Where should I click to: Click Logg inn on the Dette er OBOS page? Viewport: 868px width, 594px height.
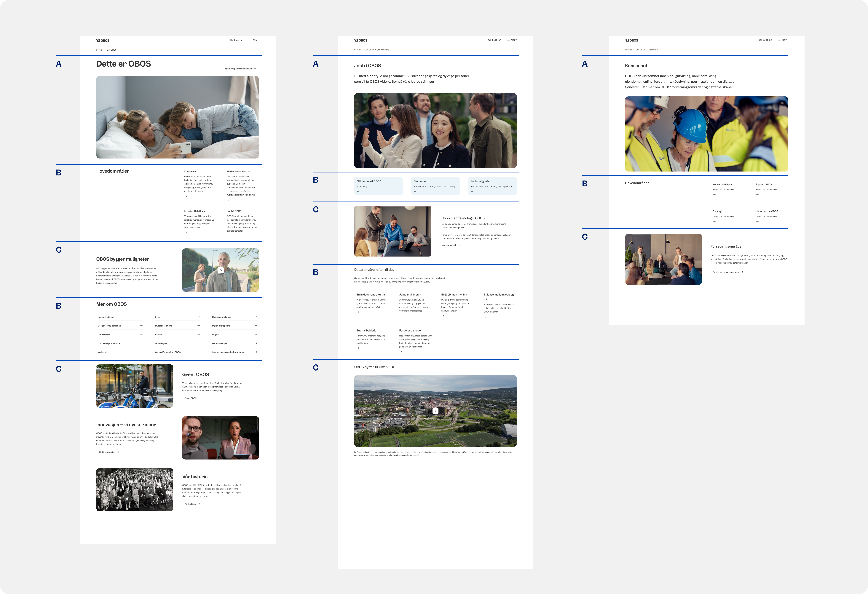coord(237,40)
